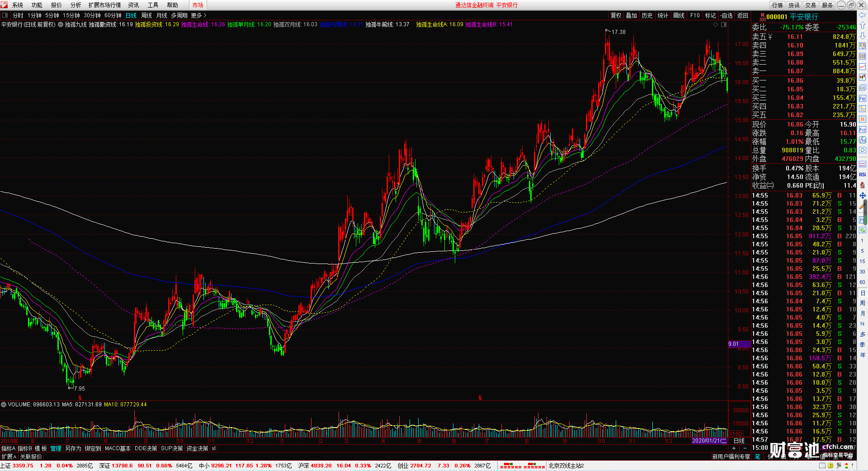Image resolution: width=868 pixels, height=471 pixels.
Task: Expand the 更多 periods dropdown
Action: click(x=198, y=15)
